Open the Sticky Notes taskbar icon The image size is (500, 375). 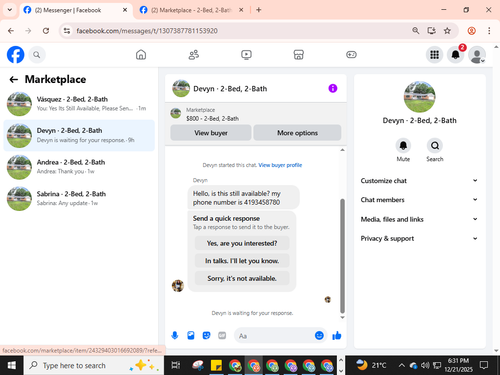click(216, 366)
